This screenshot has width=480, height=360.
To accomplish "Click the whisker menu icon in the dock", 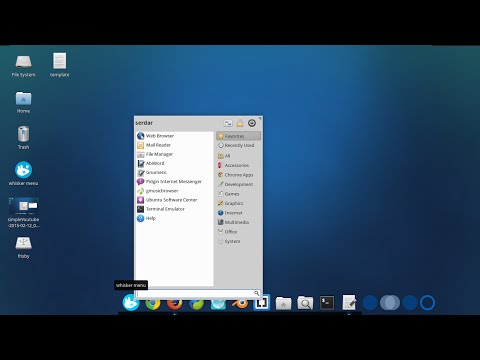I will coord(131,302).
